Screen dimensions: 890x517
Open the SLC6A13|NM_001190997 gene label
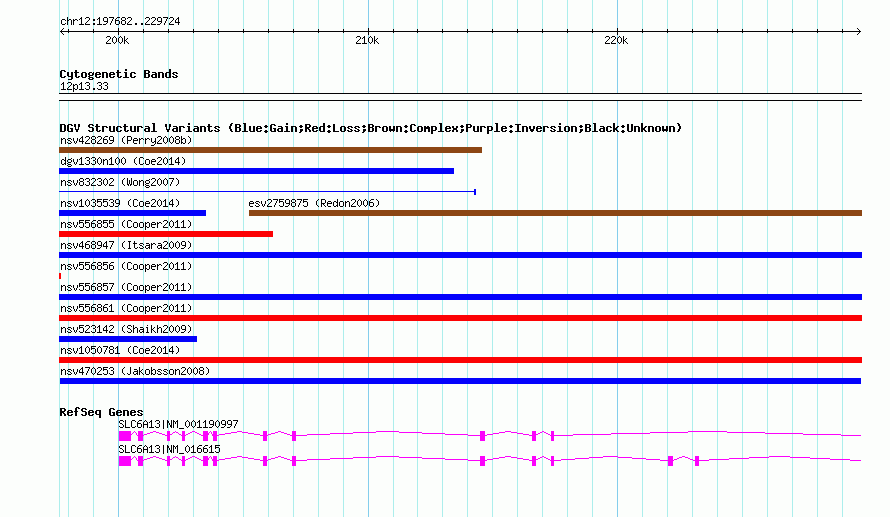178,424
